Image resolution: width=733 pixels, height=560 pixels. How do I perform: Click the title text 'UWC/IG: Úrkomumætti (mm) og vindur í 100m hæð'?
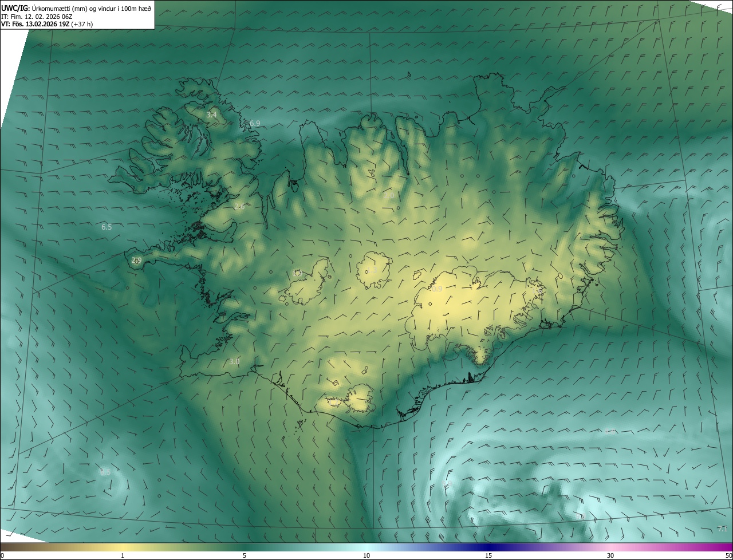pyautogui.click(x=76, y=8)
